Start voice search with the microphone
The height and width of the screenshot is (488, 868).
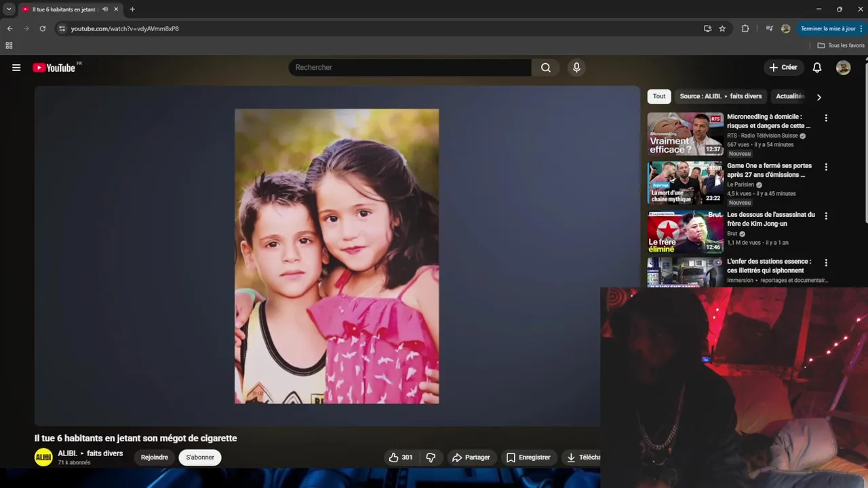pos(576,68)
